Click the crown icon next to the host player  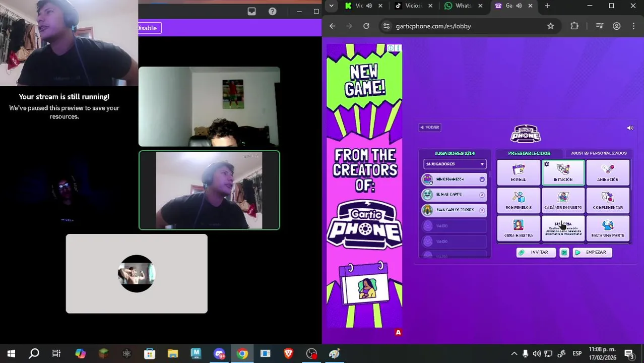coord(482,179)
